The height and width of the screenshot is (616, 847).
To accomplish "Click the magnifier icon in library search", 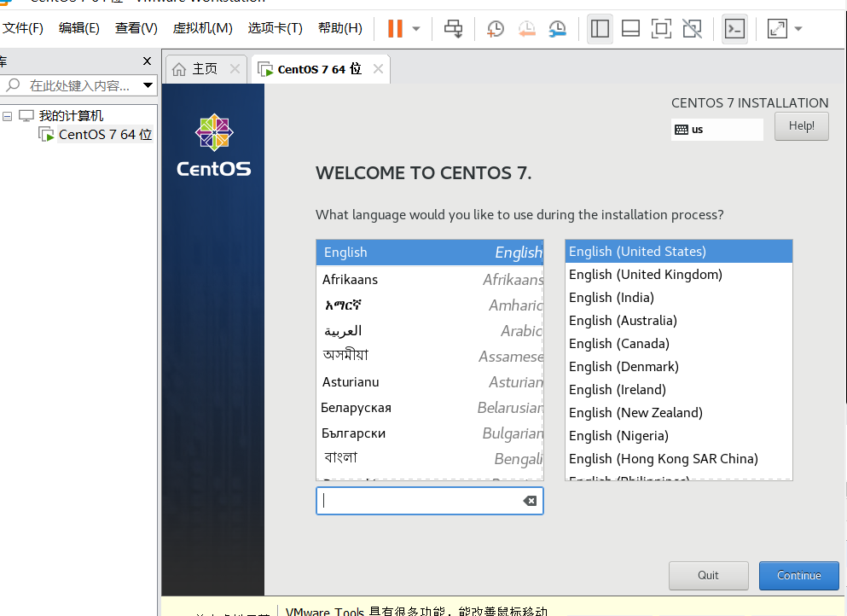I will [x=12, y=84].
